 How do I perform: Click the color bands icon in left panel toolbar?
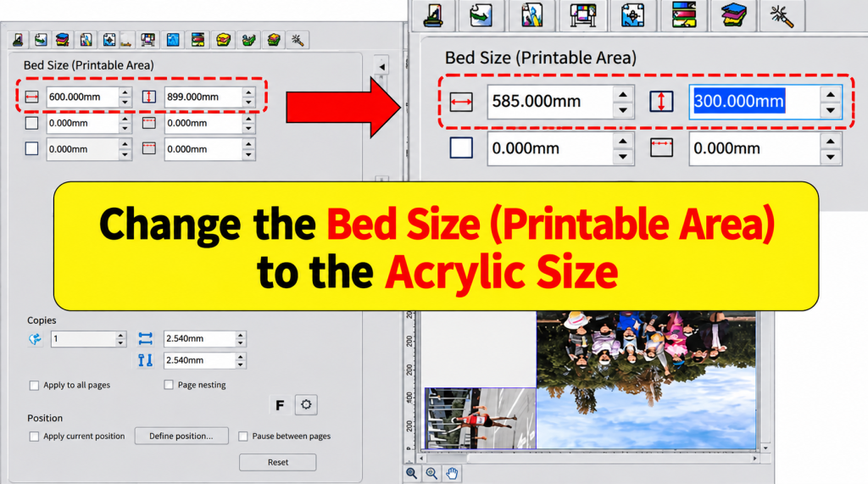(198, 40)
